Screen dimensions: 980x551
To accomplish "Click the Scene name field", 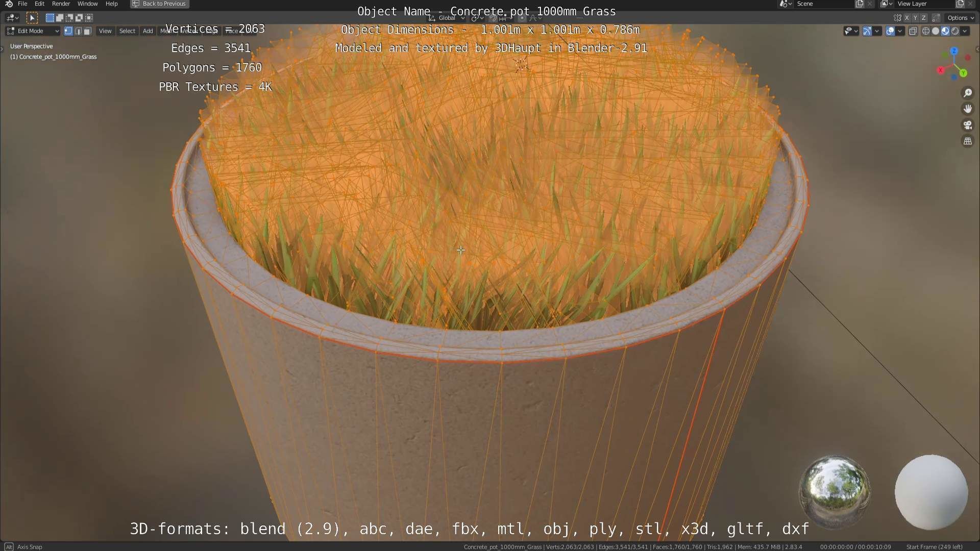I will pos(823,4).
